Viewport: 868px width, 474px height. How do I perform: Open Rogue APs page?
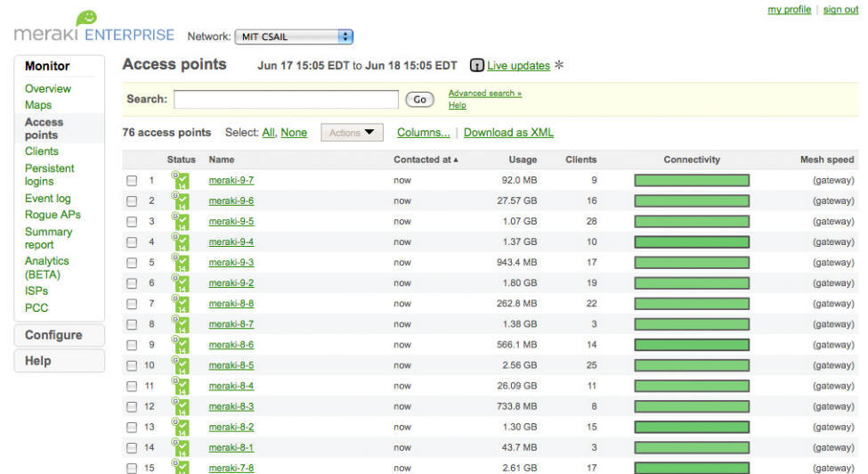(x=53, y=215)
